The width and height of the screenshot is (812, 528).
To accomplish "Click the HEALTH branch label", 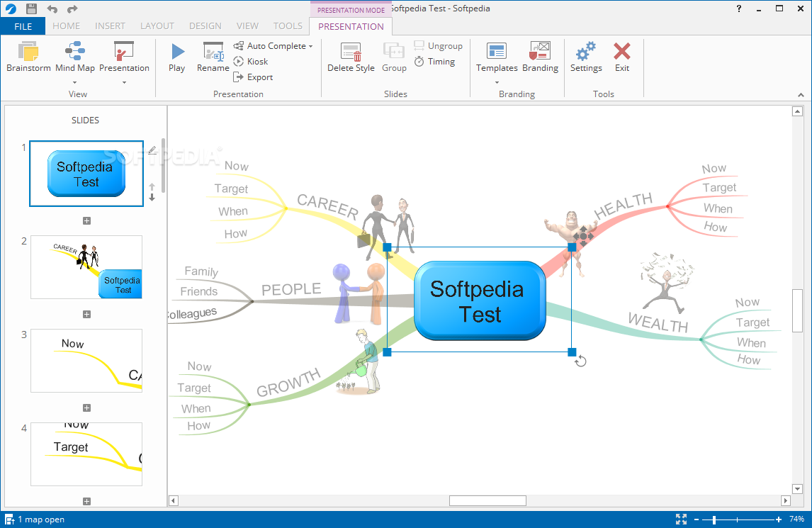I will (623, 206).
